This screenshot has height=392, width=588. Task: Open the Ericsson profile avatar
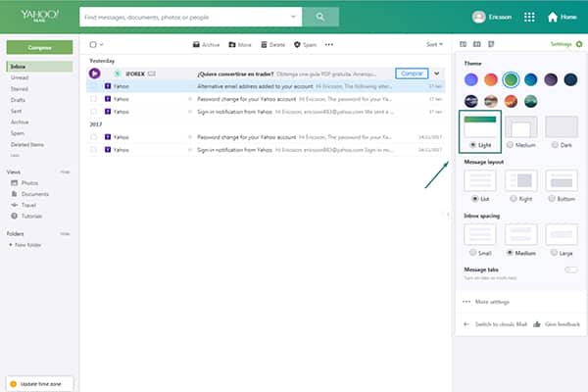click(479, 17)
